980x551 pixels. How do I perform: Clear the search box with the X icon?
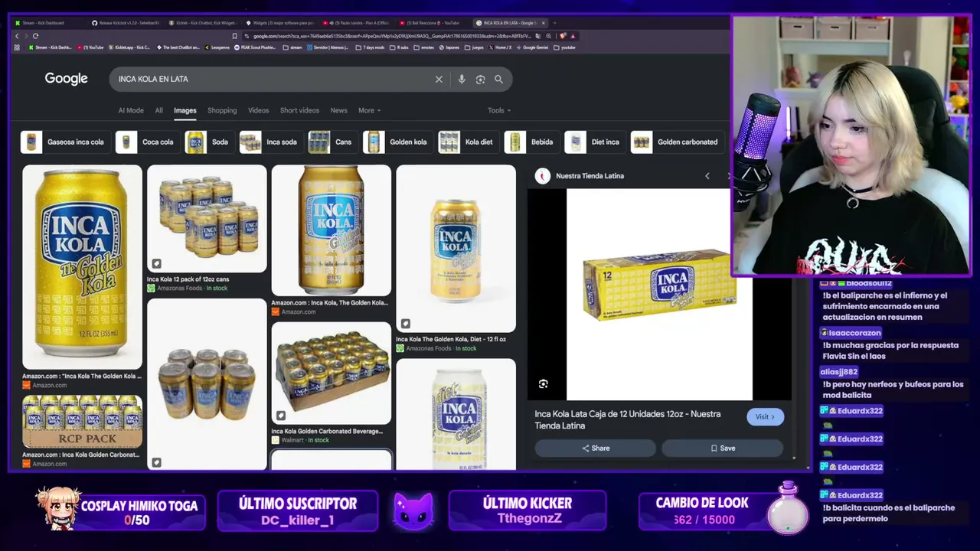pyautogui.click(x=439, y=79)
